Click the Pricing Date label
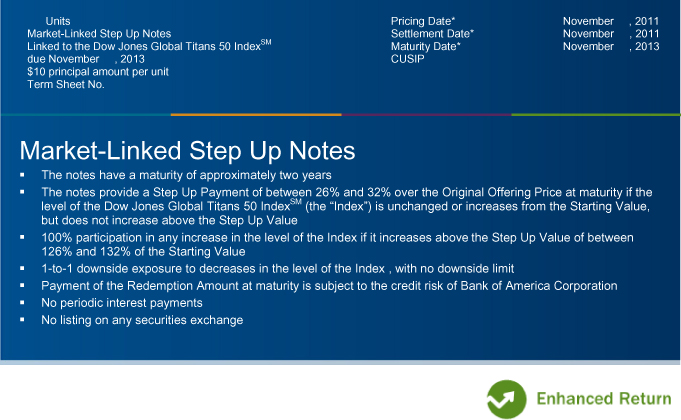The image size is (681, 420). [423, 21]
